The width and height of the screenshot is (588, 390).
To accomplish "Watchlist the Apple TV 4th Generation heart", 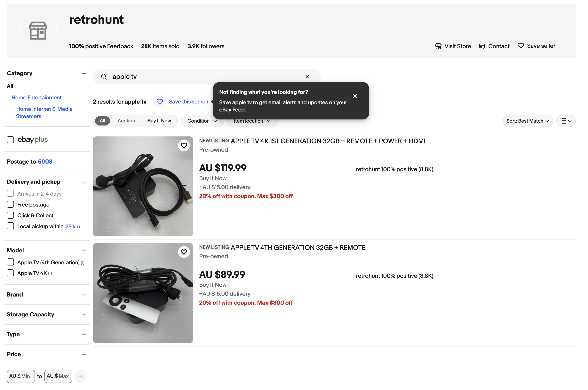I will pos(184,252).
